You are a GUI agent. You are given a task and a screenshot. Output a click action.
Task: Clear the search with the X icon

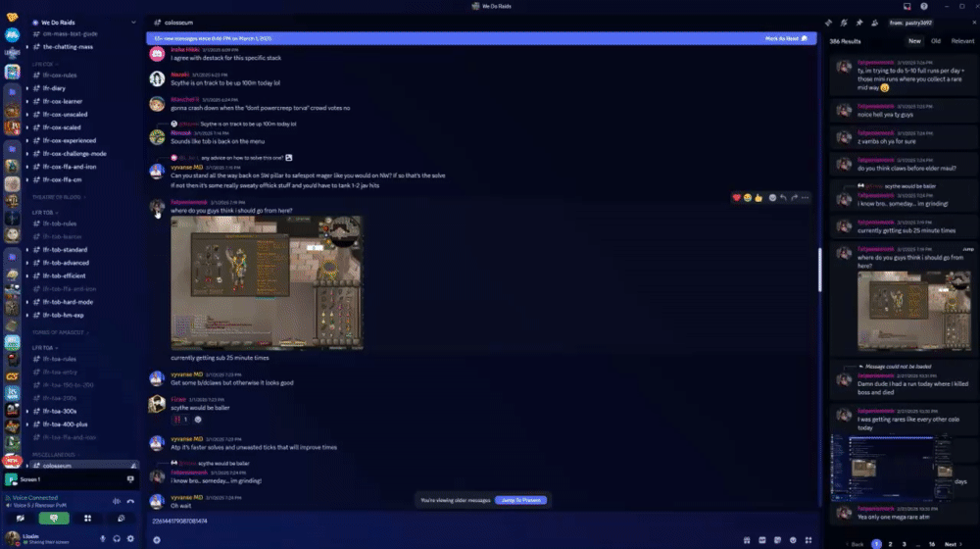pos(974,23)
